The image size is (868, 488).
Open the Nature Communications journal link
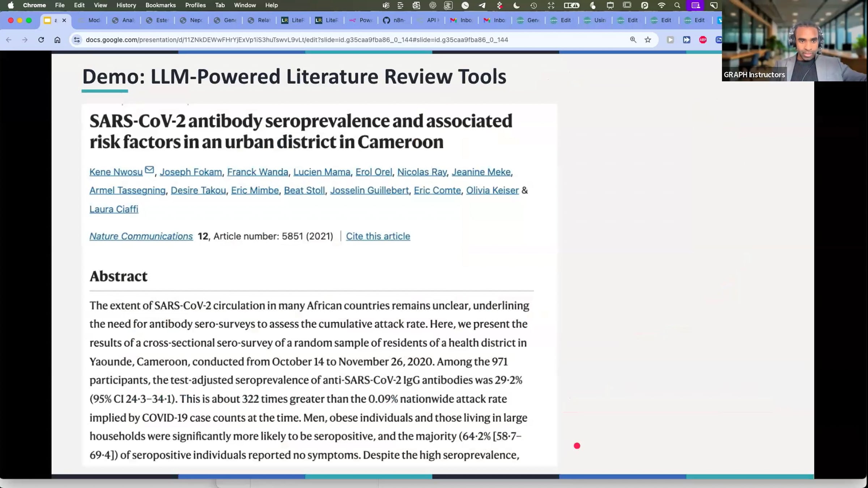[x=141, y=236]
